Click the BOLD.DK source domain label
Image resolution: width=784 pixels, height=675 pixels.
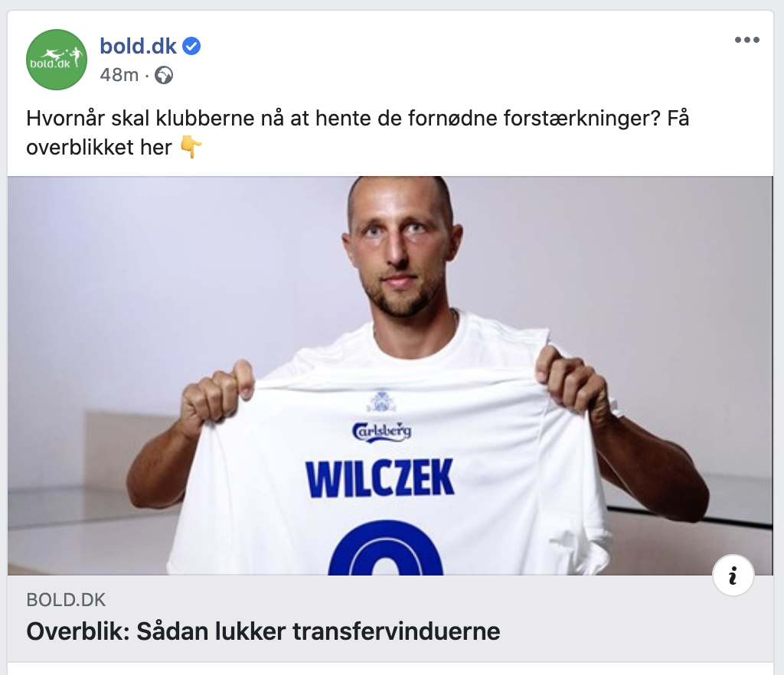pos(66,599)
